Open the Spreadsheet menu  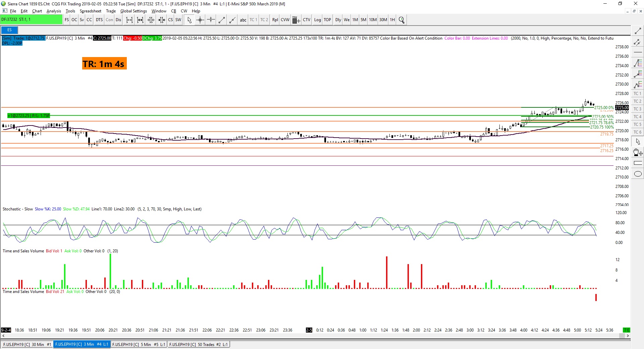90,11
